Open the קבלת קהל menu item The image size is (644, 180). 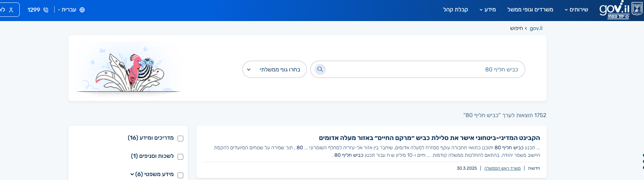[x=455, y=10]
